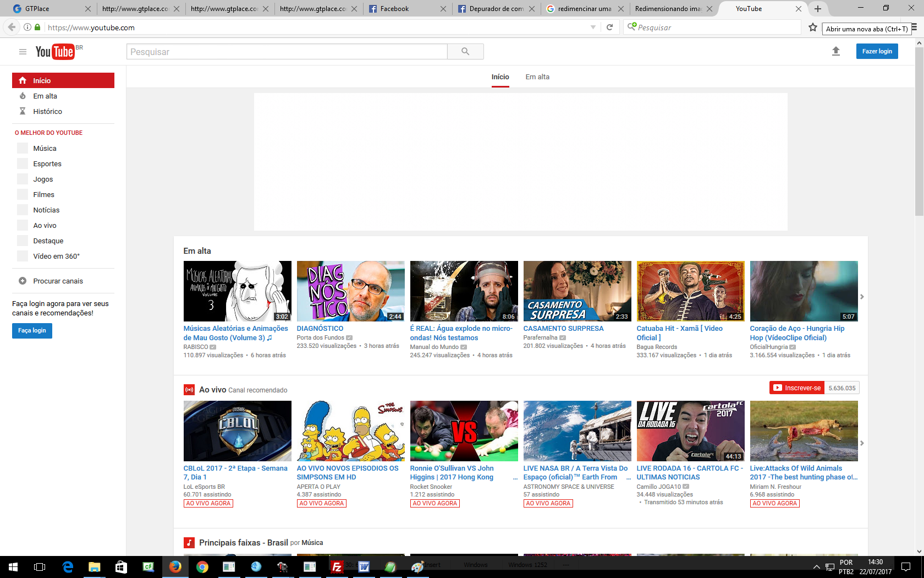Select Início in the sidebar
Viewport: 924px width, 578px height.
click(63, 80)
